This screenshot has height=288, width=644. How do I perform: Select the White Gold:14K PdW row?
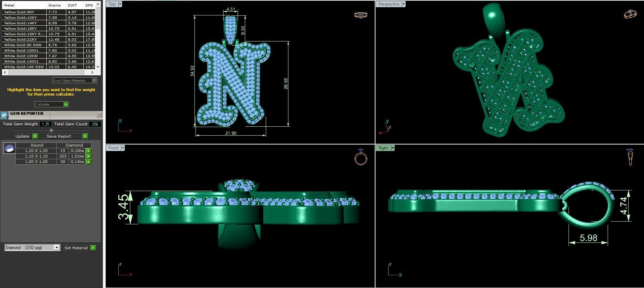(x=49, y=67)
